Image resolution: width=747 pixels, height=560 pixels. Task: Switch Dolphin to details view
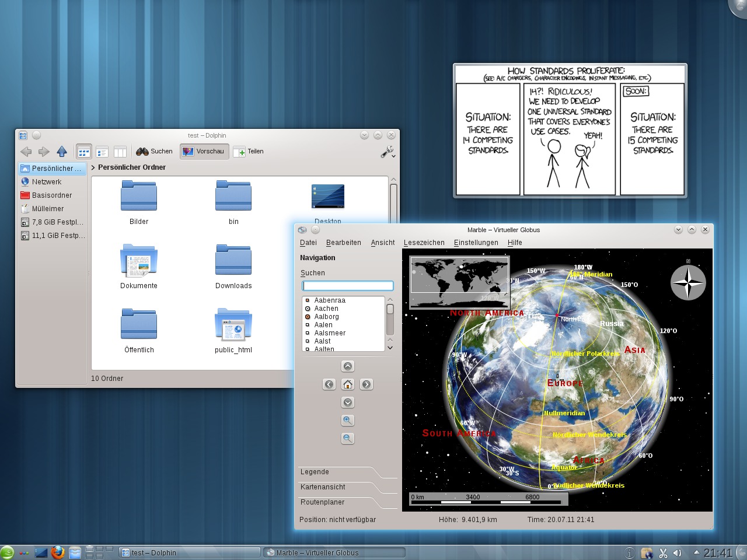tap(102, 152)
